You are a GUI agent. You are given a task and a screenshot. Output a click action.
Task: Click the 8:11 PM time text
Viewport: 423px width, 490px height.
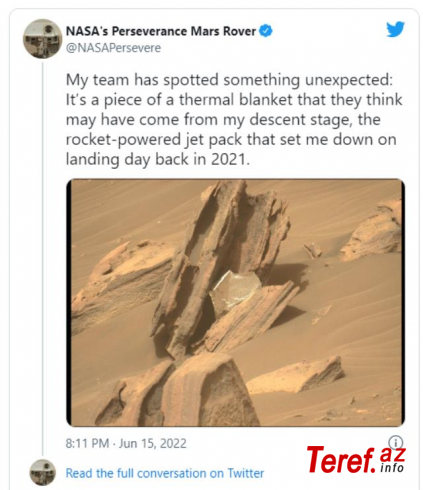click(87, 443)
